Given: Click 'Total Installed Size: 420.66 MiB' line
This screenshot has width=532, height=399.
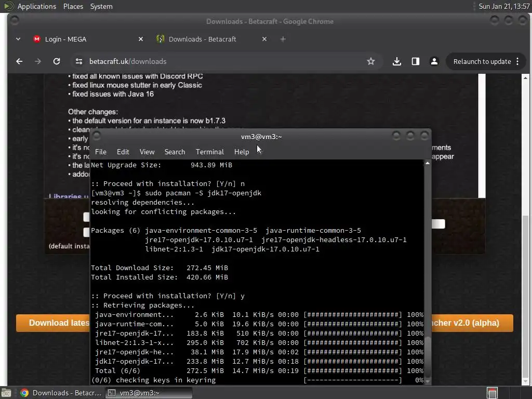Looking at the screenshot, I should tap(159, 277).
